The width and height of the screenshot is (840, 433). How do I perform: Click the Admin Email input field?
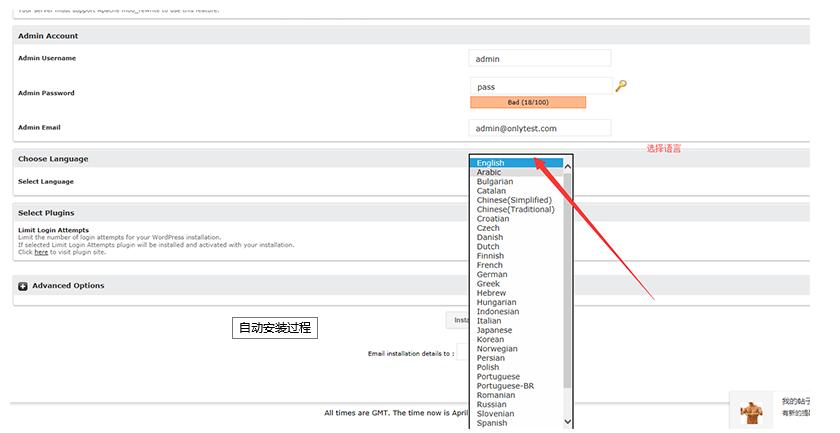(539, 128)
